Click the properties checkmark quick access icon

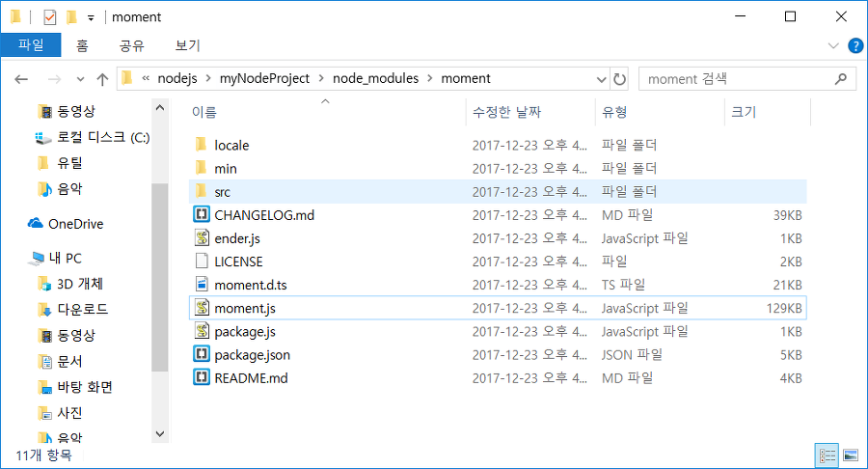[50, 17]
